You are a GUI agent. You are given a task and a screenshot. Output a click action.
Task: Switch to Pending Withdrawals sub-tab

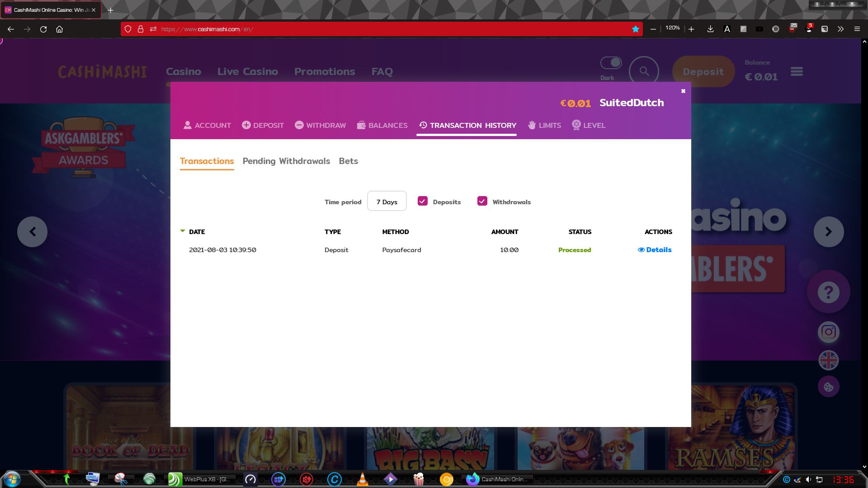(x=286, y=161)
